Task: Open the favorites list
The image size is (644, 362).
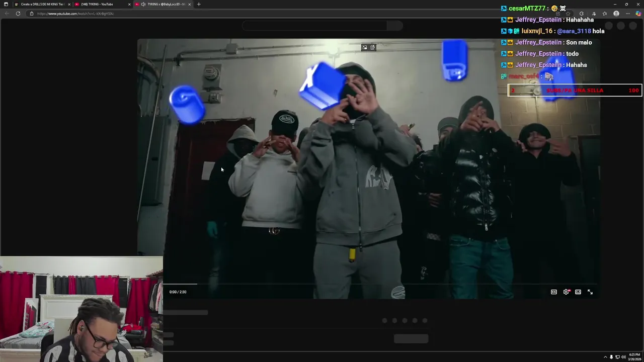Action: click(x=605, y=14)
